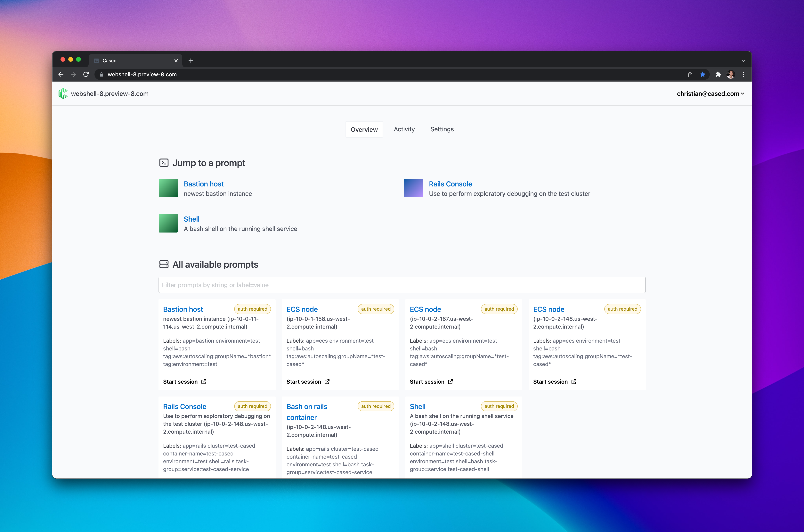Open a new browser tab with plus
The height and width of the screenshot is (532, 804).
(191, 61)
